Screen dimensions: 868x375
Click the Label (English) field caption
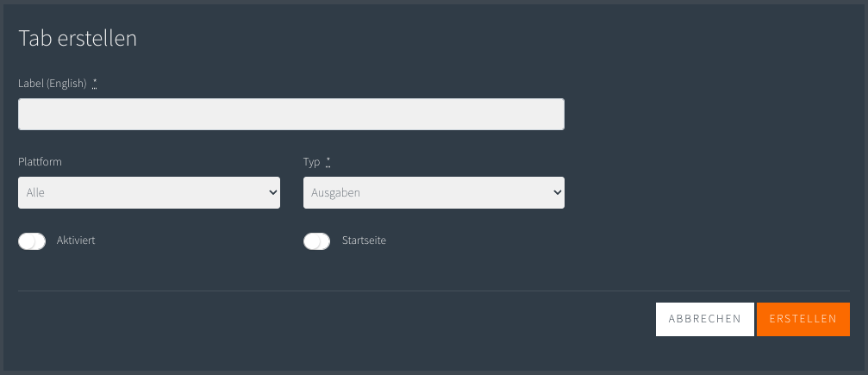point(53,84)
